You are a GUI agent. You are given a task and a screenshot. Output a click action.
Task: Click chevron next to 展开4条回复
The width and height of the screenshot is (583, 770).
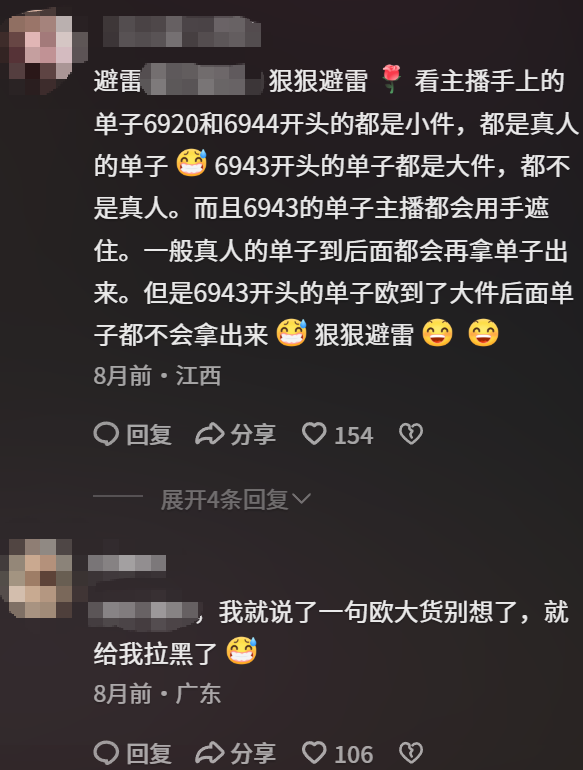click(301, 500)
